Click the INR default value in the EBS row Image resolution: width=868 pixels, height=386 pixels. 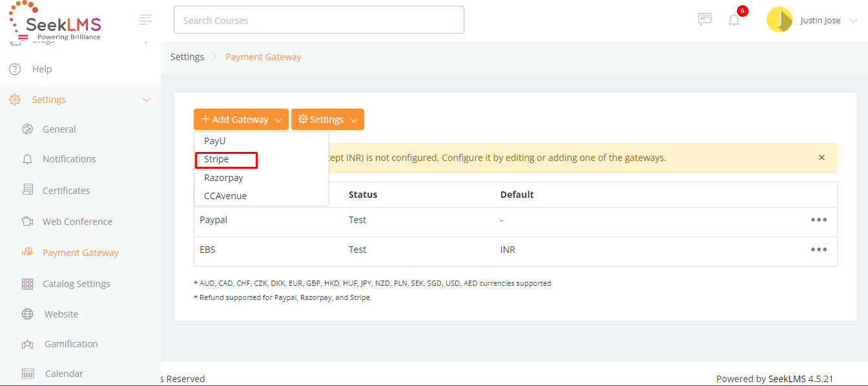(x=508, y=250)
